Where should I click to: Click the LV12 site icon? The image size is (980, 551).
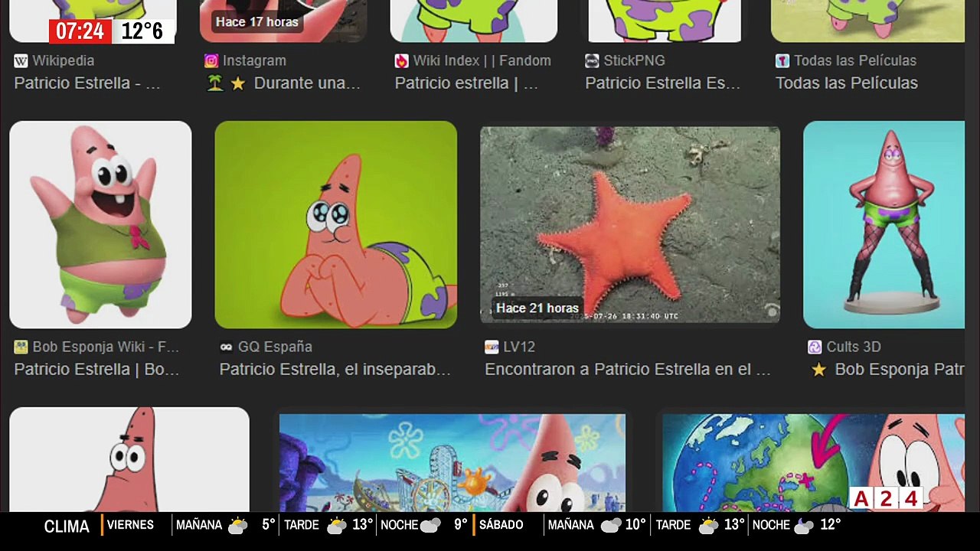coord(492,347)
